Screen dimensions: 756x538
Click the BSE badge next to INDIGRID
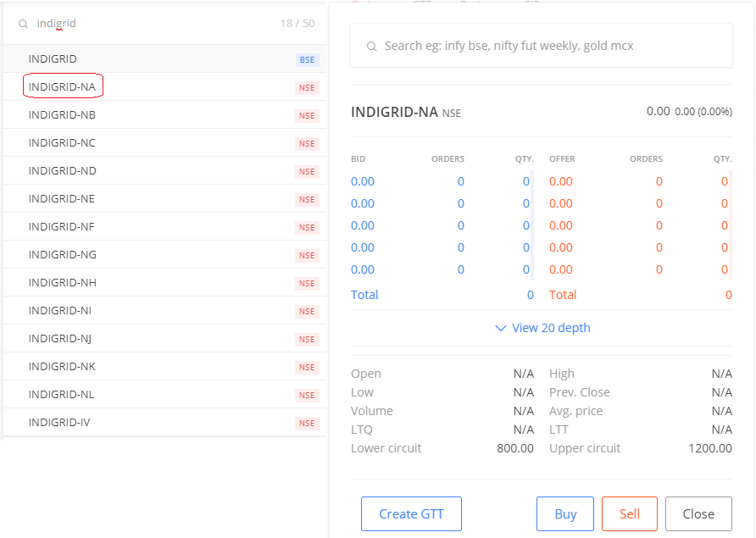click(x=307, y=60)
